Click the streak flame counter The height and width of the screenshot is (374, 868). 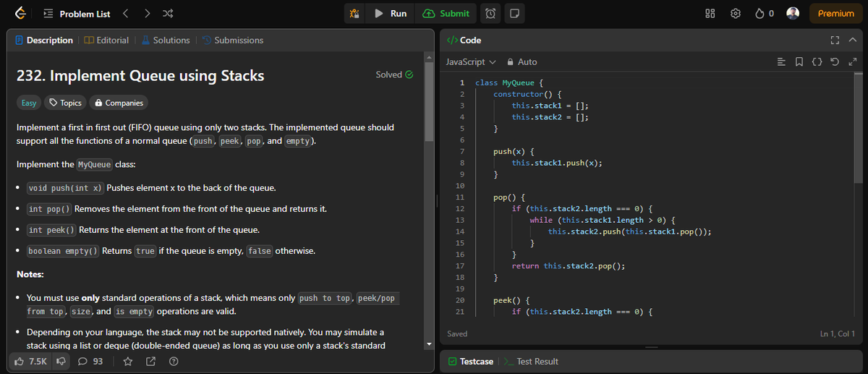click(x=766, y=14)
